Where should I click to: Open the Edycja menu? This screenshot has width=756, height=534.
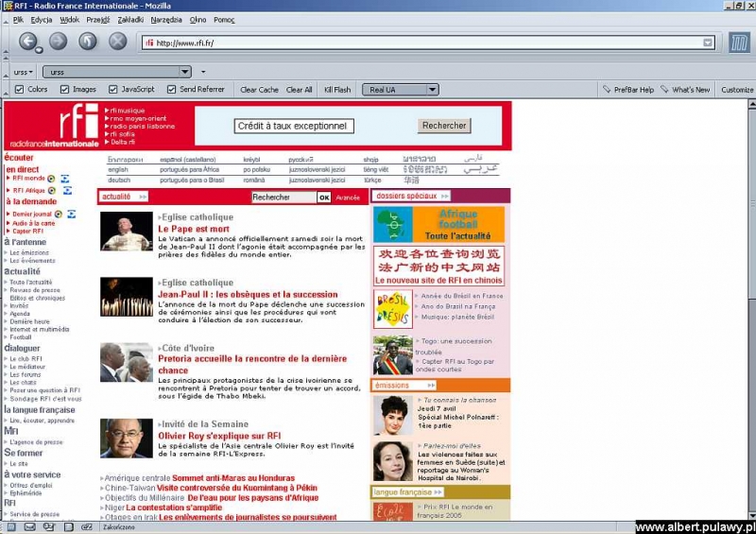42,20
